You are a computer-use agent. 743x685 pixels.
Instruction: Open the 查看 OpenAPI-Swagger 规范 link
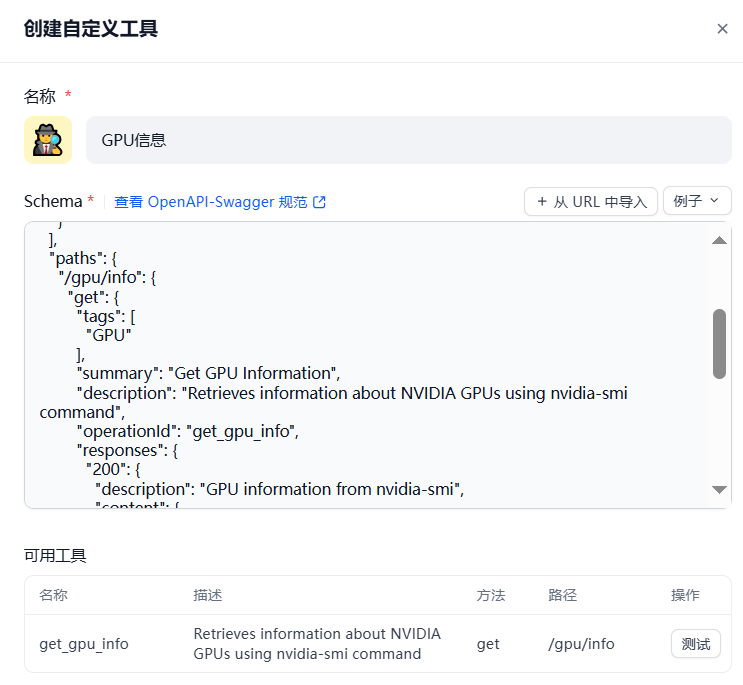(x=211, y=202)
